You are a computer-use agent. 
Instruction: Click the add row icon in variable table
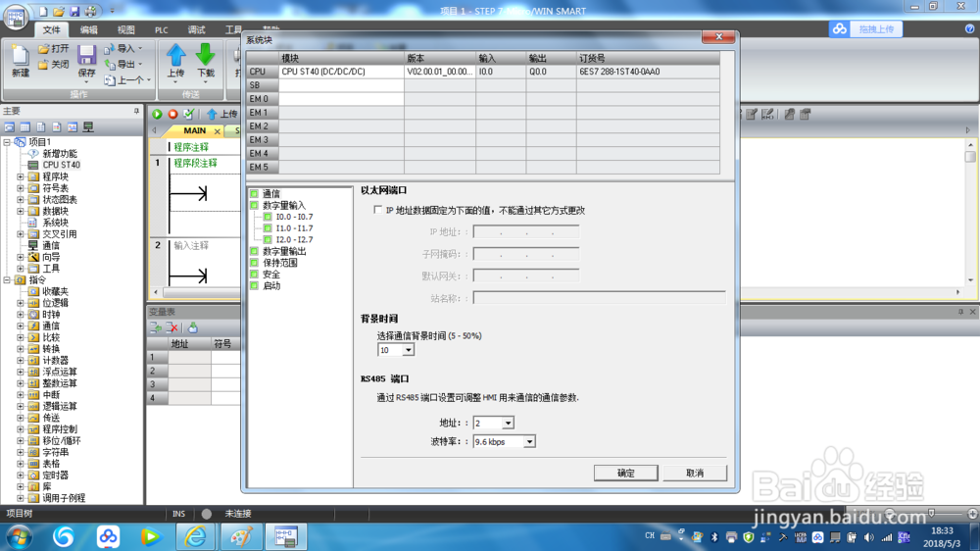click(x=156, y=327)
